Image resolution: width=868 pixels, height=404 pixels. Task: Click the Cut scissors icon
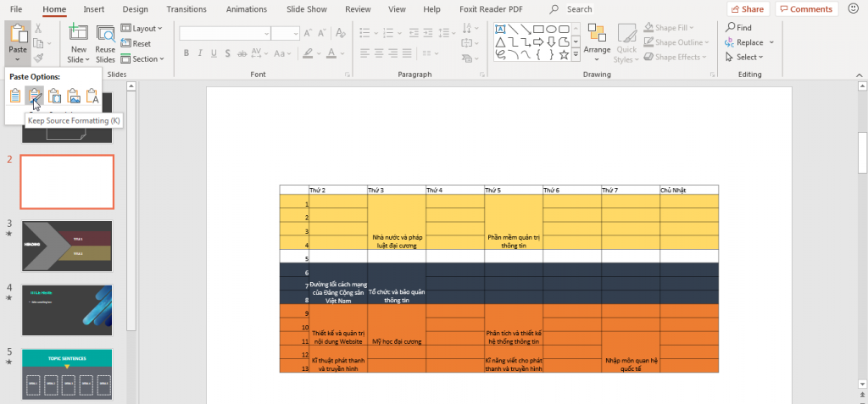(37, 28)
